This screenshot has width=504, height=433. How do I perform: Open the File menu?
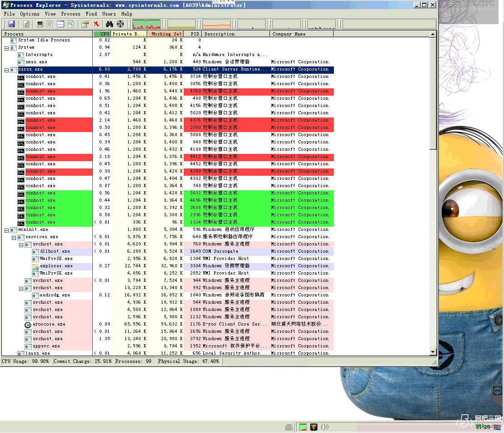pyautogui.click(x=9, y=14)
